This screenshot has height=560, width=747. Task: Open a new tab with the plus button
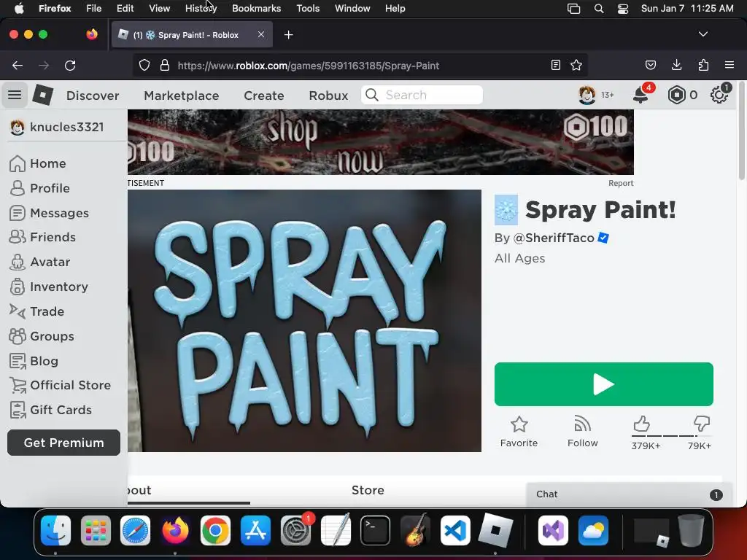pyautogui.click(x=289, y=35)
